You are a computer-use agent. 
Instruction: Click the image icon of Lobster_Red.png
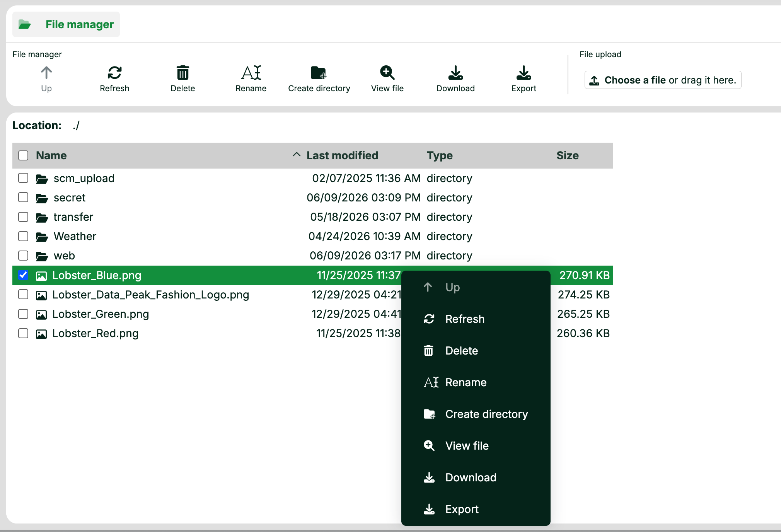coord(41,334)
